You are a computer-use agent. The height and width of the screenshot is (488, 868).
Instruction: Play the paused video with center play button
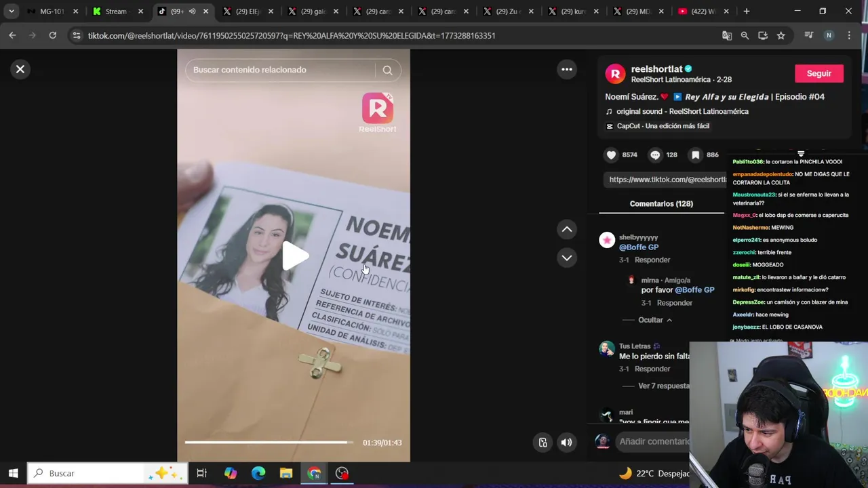tap(294, 256)
